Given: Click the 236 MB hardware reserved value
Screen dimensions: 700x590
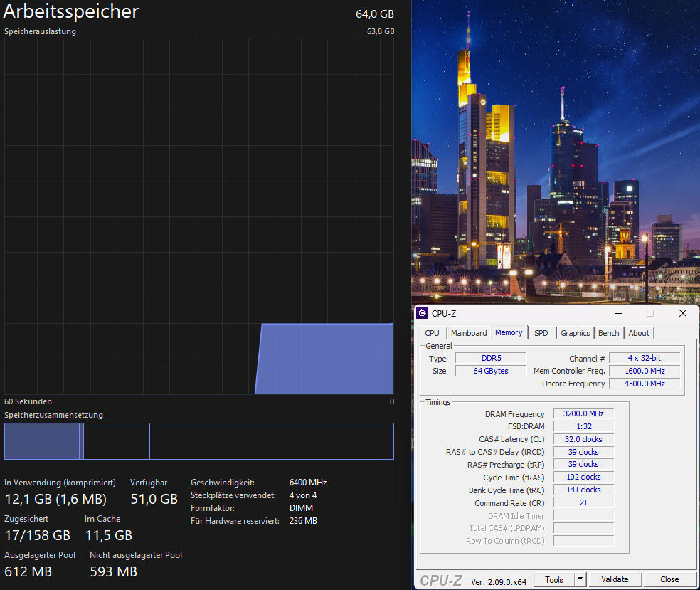Looking at the screenshot, I should point(303,521).
